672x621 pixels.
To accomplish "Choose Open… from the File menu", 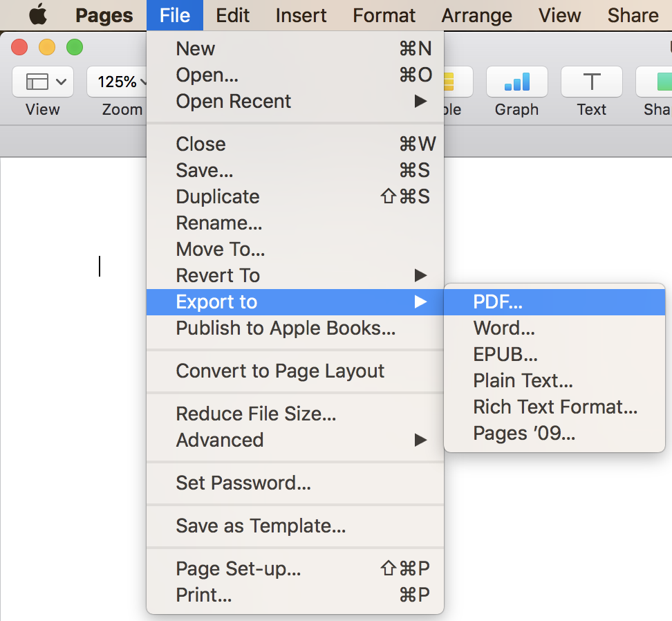I will pos(295,75).
